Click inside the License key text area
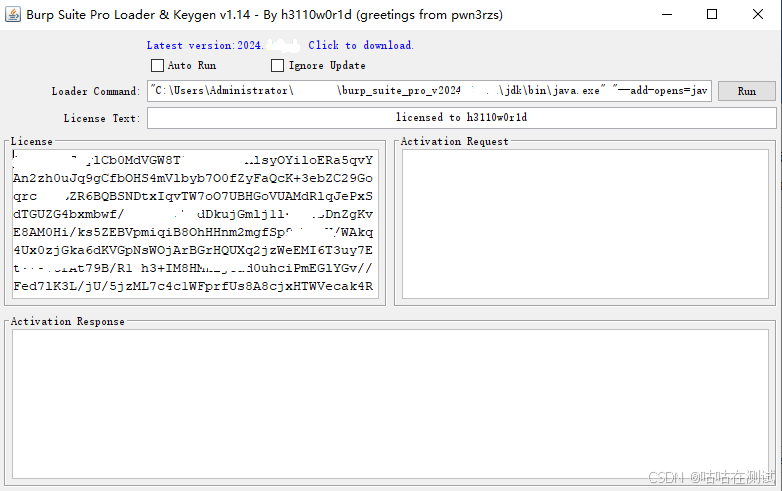Image resolution: width=782 pixels, height=491 pixels. click(x=196, y=224)
